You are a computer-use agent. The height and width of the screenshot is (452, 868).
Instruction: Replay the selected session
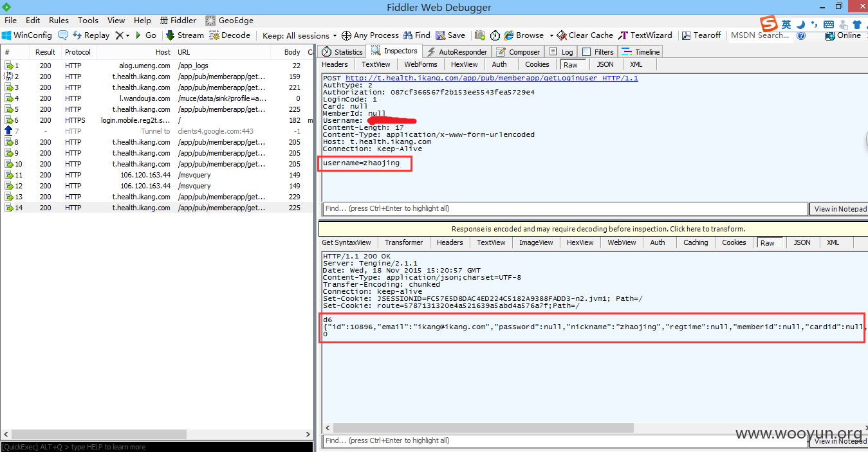click(91, 35)
